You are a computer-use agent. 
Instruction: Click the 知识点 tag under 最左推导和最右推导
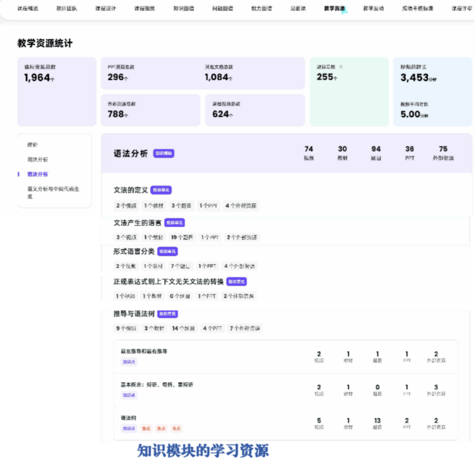tap(129, 362)
